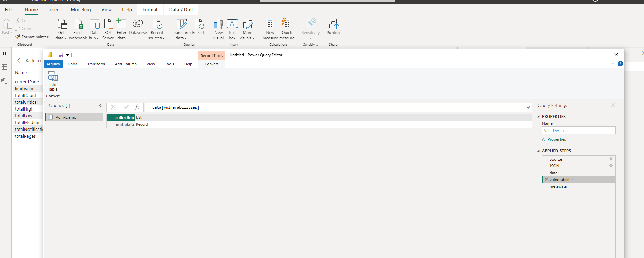The height and width of the screenshot is (258, 644).
Task: Open Source step settings gear
Action: coord(611,159)
